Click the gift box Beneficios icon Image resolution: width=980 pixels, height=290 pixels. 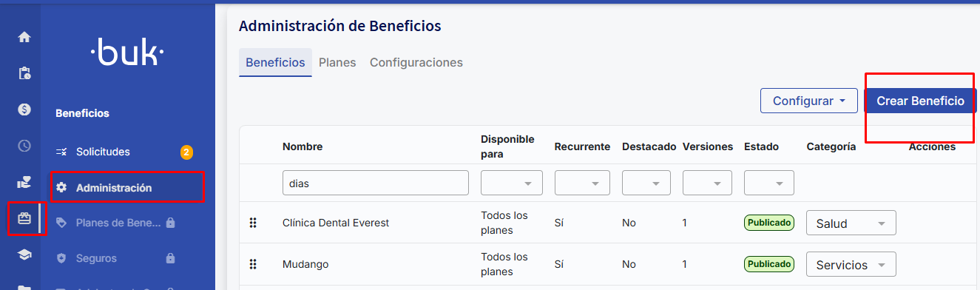click(x=24, y=218)
